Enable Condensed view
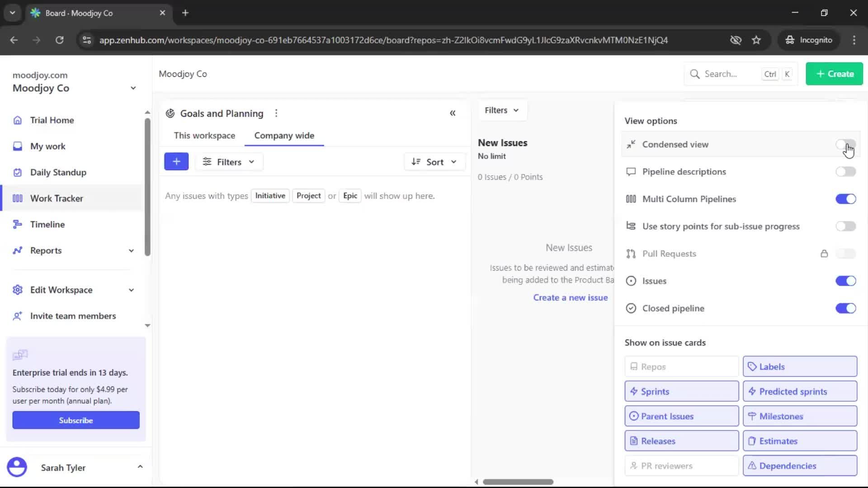The image size is (868, 488). (x=846, y=144)
